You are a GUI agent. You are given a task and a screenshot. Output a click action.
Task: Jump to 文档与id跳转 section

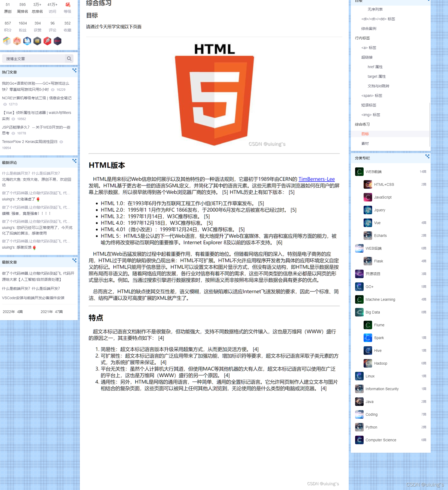[378, 86]
